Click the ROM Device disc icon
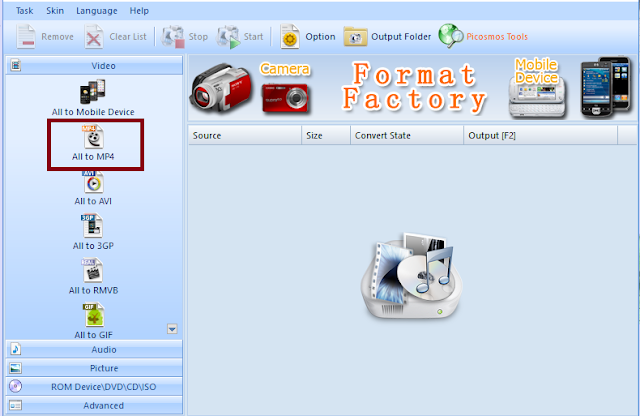 click(x=16, y=386)
